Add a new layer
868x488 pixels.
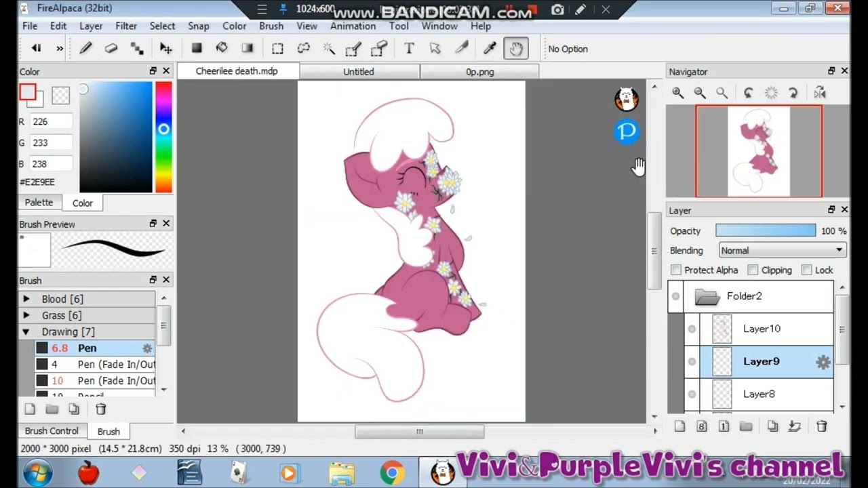679,426
